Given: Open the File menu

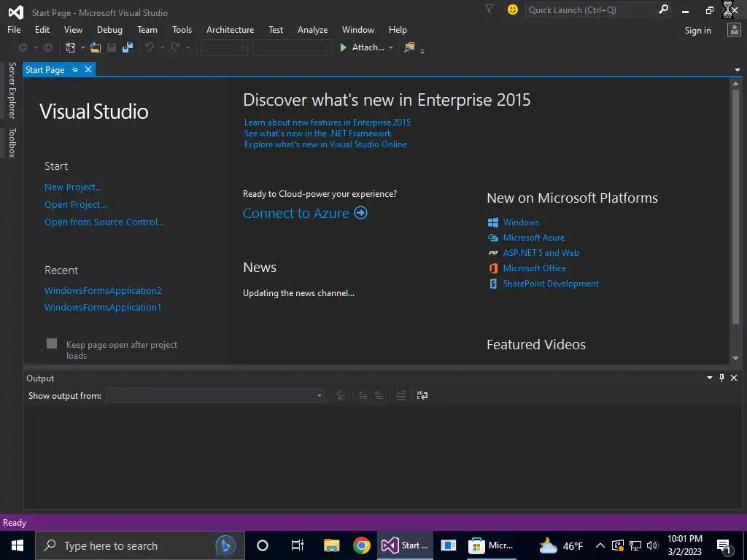Looking at the screenshot, I should point(14,29).
